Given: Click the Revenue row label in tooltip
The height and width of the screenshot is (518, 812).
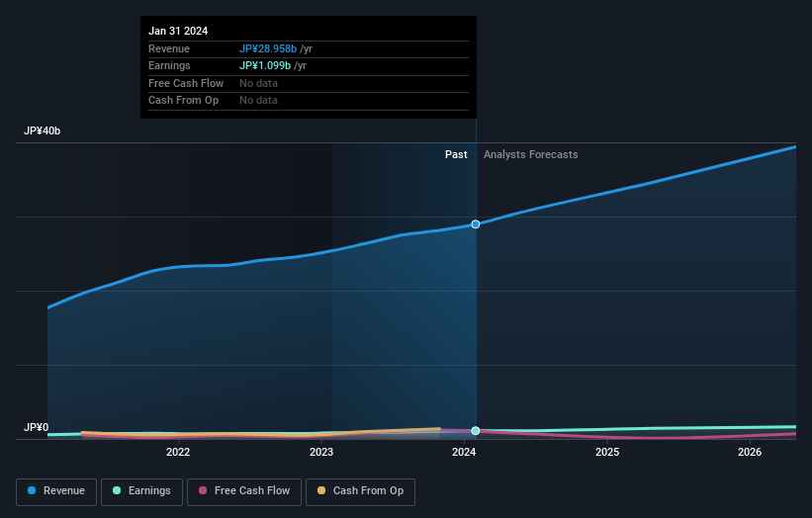Looking at the screenshot, I should pyautogui.click(x=169, y=48).
